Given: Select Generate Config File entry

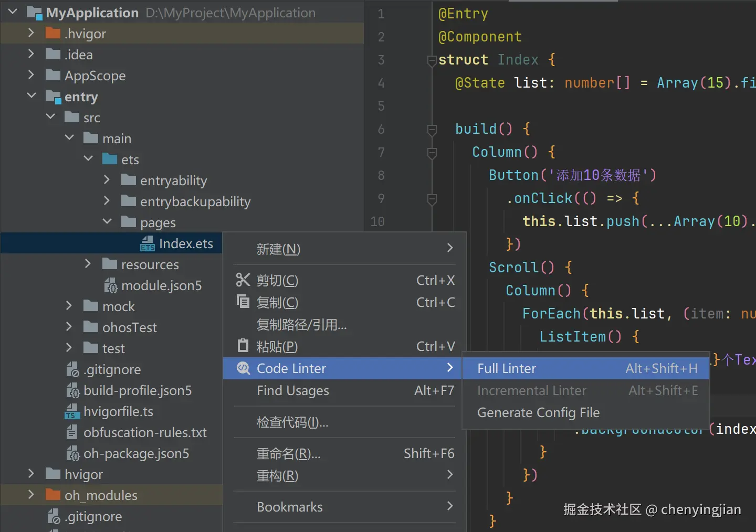Looking at the screenshot, I should pos(586,412).
